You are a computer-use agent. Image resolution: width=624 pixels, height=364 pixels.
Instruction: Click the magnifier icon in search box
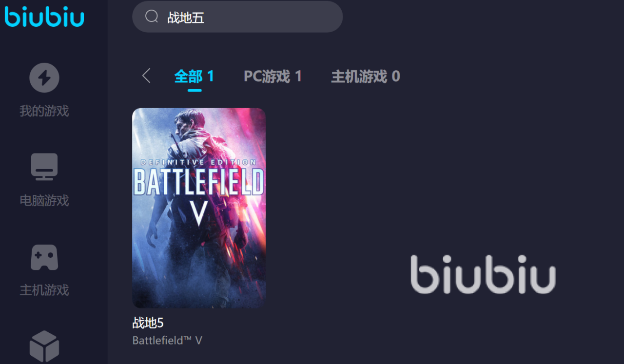(x=152, y=17)
